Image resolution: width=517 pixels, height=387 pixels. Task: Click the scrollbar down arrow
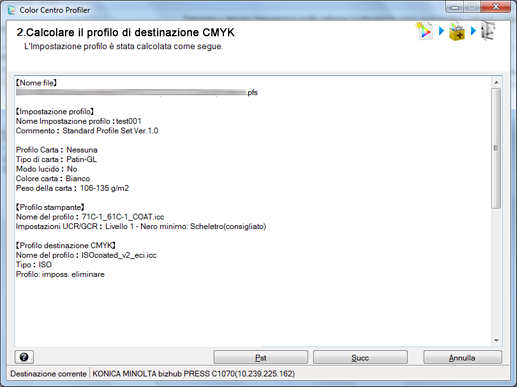[x=496, y=340]
